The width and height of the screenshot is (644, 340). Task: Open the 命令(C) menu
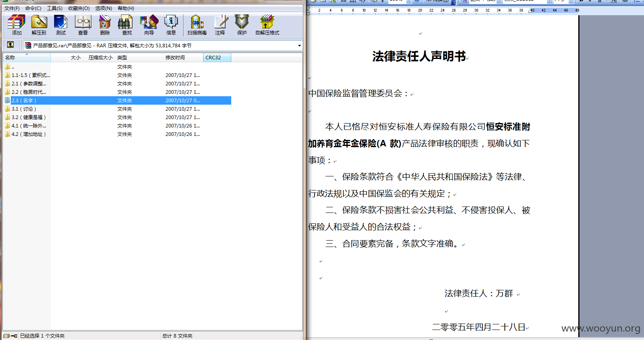point(33,8)
